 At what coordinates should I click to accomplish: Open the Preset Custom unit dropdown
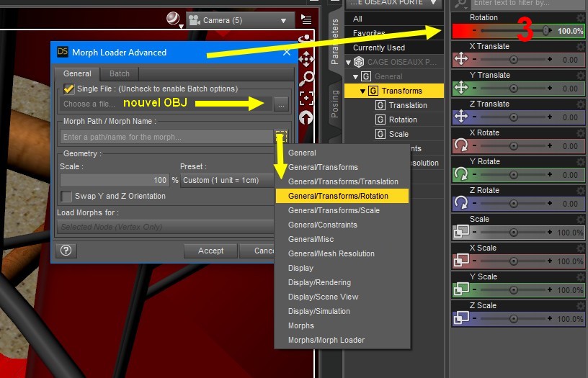pyautogui.click(x=227, y=180)
